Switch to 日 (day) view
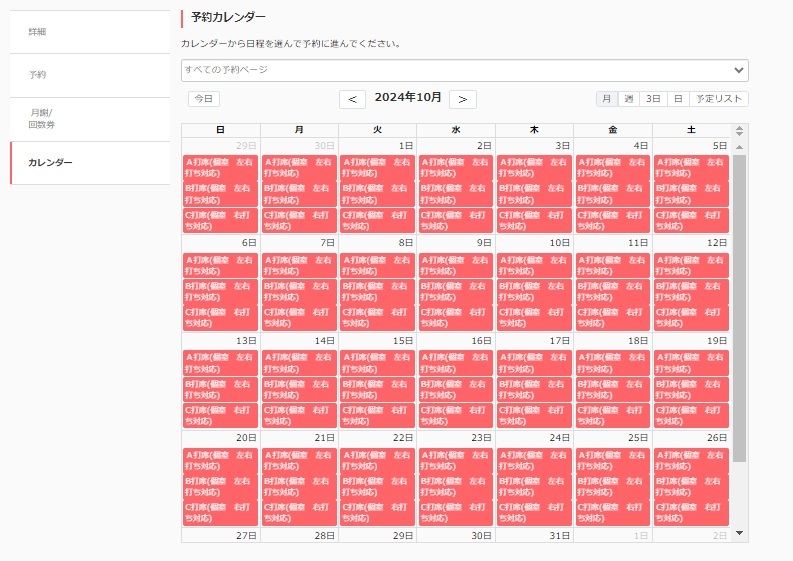793x561 pixels. [678, 99]
